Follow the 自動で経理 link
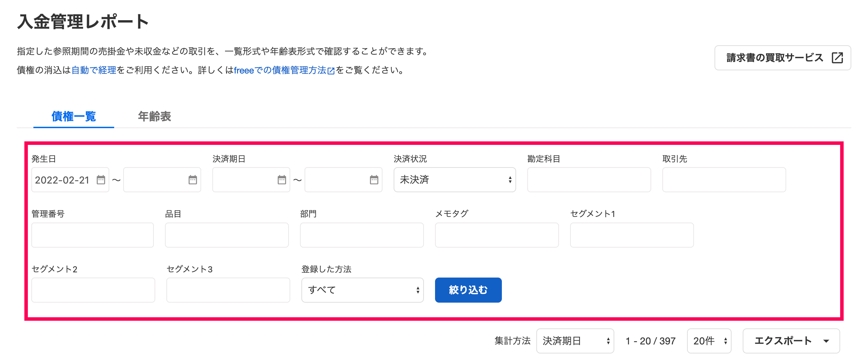 click(94, 70)
